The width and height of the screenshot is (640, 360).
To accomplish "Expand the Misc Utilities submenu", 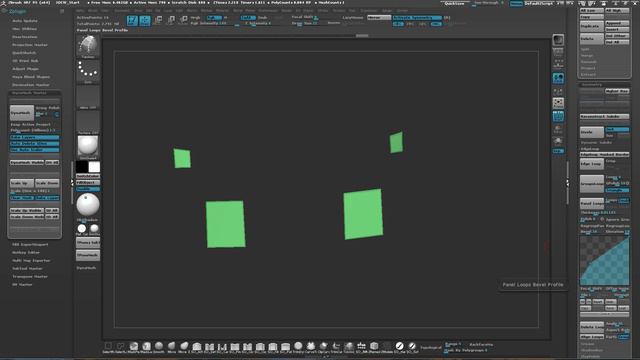I will 24,29.
